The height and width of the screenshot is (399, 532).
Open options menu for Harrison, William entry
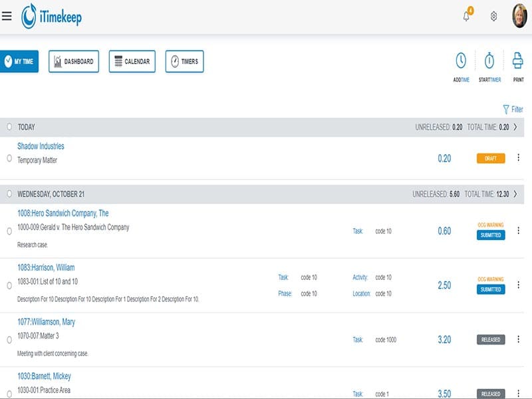tap(518, 285)
